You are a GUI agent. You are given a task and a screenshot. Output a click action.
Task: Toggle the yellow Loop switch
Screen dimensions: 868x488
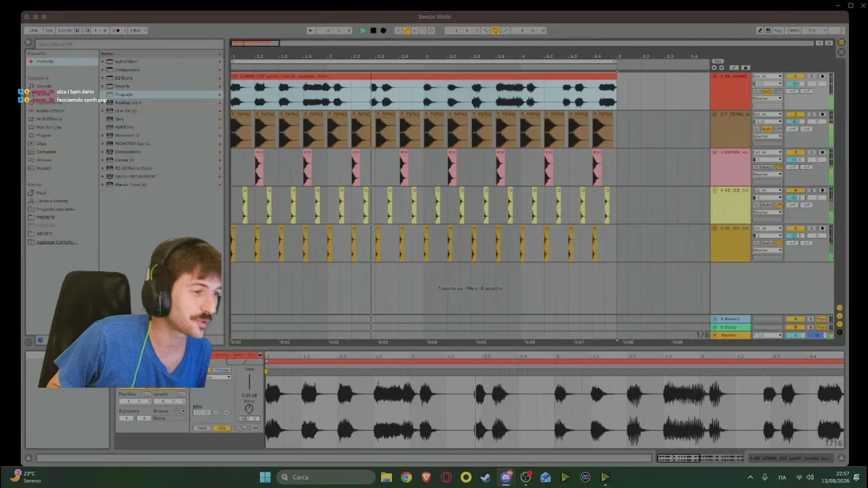495,30
